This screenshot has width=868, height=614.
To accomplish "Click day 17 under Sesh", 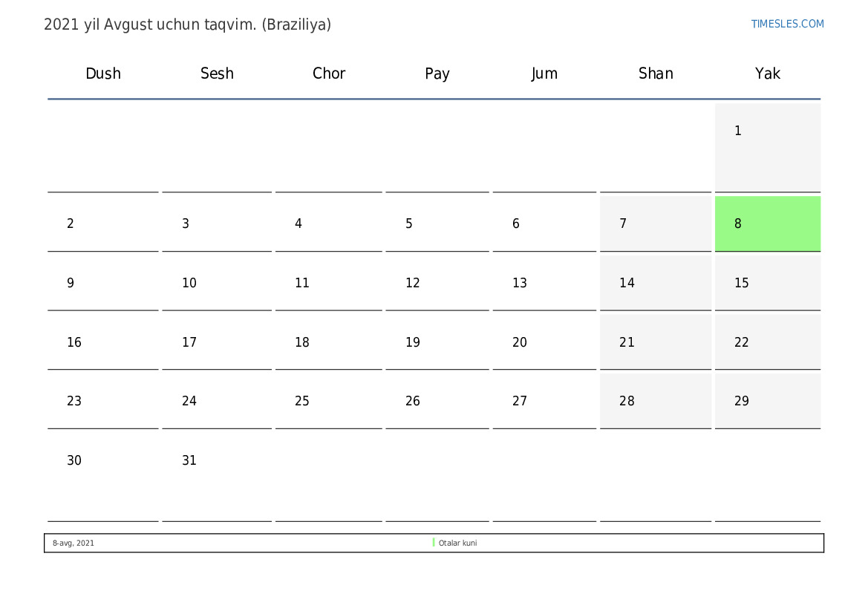I will pyautogui.click(x=217, y=342).
